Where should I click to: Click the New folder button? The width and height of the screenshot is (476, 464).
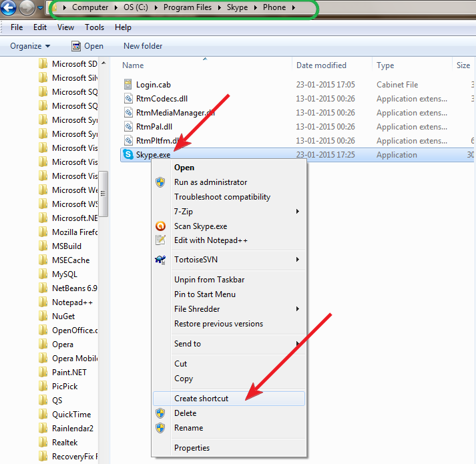[x=143, y=46]
